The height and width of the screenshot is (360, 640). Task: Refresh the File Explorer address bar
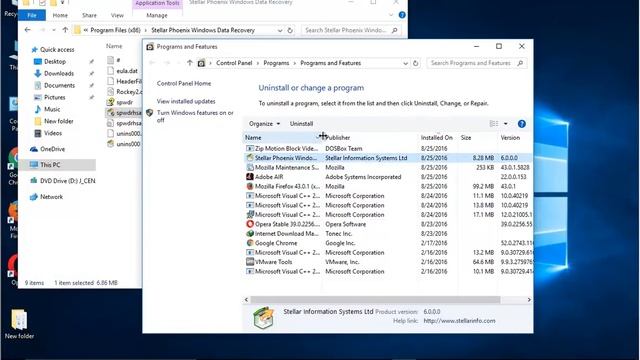[x=290, y=30]
